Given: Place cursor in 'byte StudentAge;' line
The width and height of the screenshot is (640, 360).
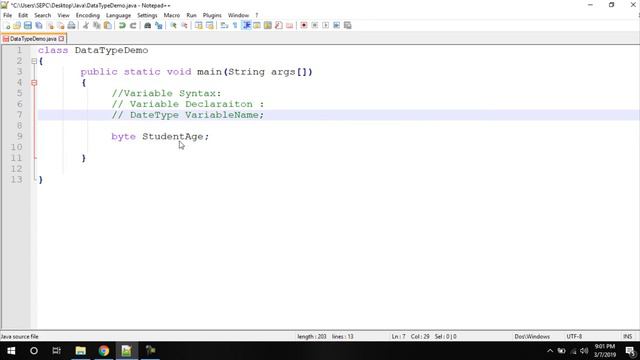Looking at the screenshot, I should 160,136.
